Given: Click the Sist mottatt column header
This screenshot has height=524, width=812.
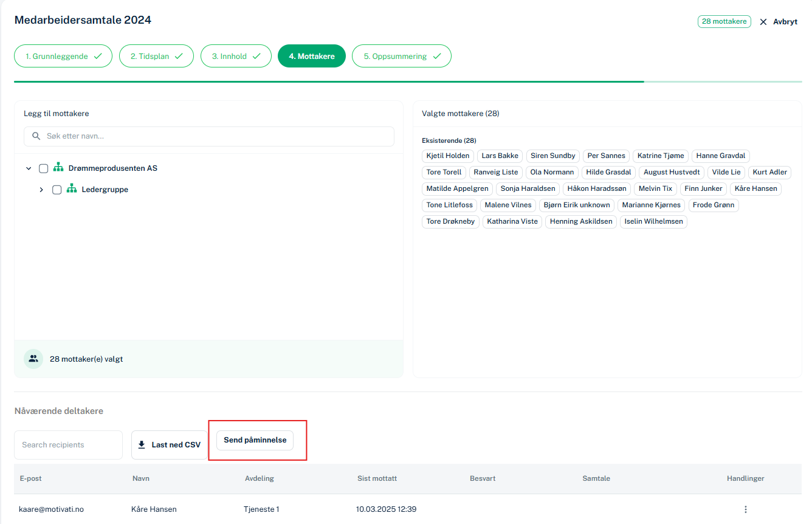Looking at the screenshot, I should click(377, 478).
